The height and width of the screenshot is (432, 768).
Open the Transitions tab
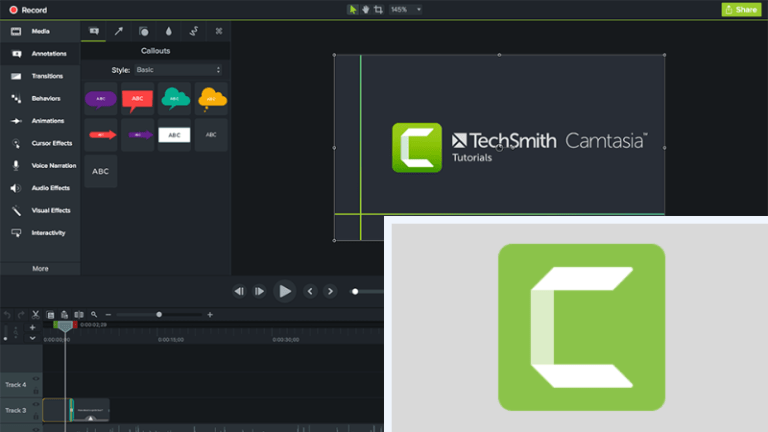[40, 76]
